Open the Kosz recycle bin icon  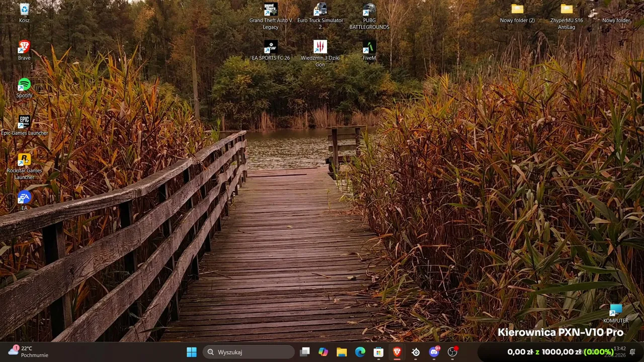24,13
